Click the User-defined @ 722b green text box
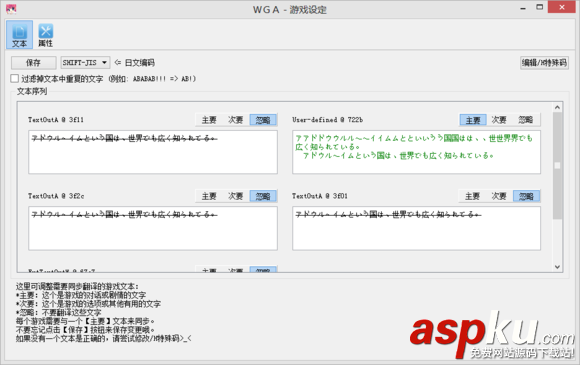The width and height of the screenshot is (580, 365). click(417, 152)
